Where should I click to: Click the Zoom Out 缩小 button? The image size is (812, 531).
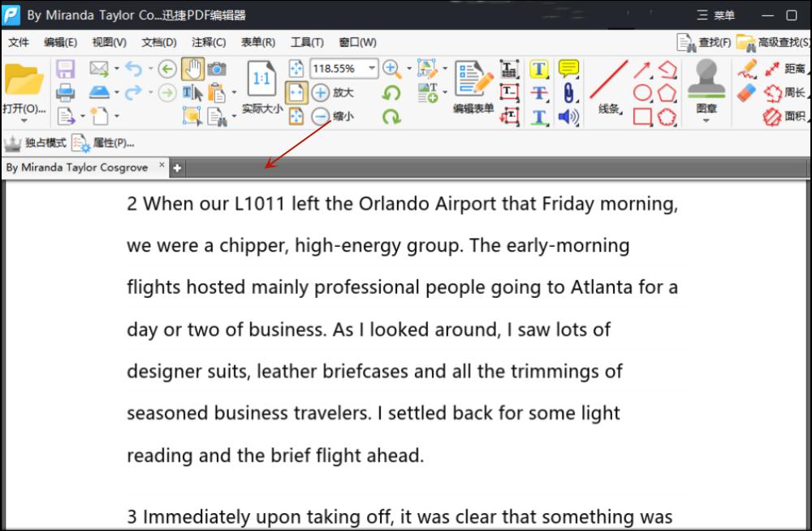click(x=332, y=116)
